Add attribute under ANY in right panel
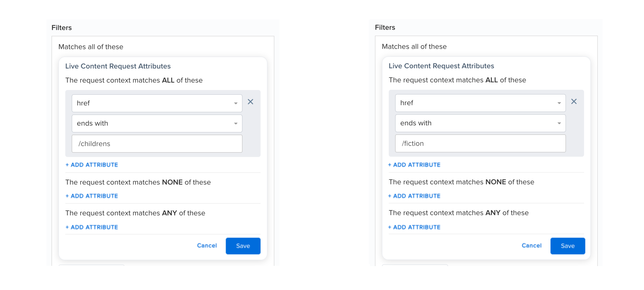 click(x=414, y=227)
